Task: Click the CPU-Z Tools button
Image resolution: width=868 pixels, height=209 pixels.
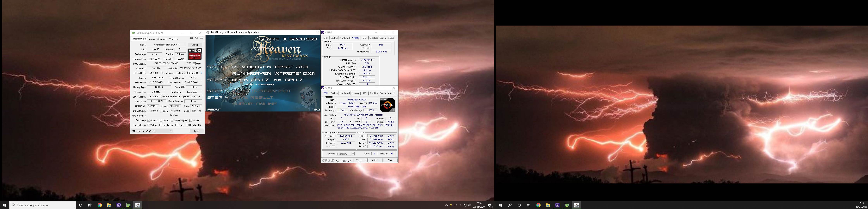Action: [x=359, y=160]
